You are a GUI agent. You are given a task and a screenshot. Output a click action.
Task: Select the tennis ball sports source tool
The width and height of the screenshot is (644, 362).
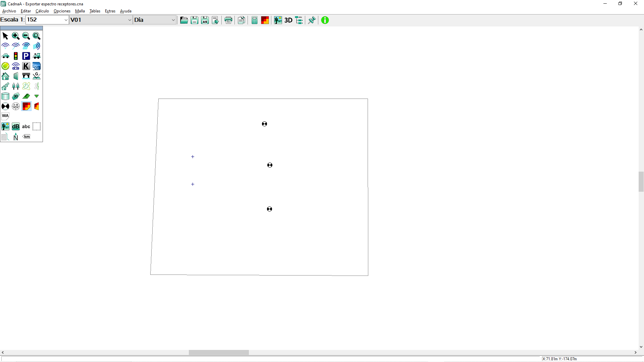[x=5, y=66]
